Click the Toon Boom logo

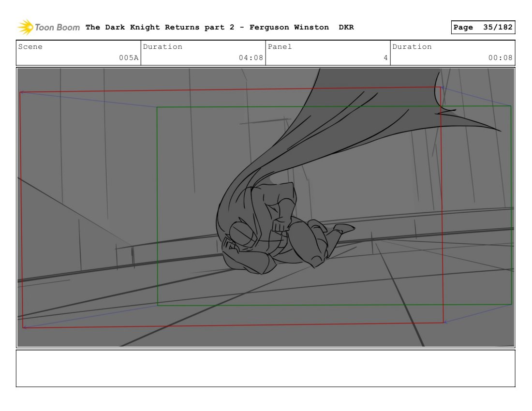coord(48,27)
